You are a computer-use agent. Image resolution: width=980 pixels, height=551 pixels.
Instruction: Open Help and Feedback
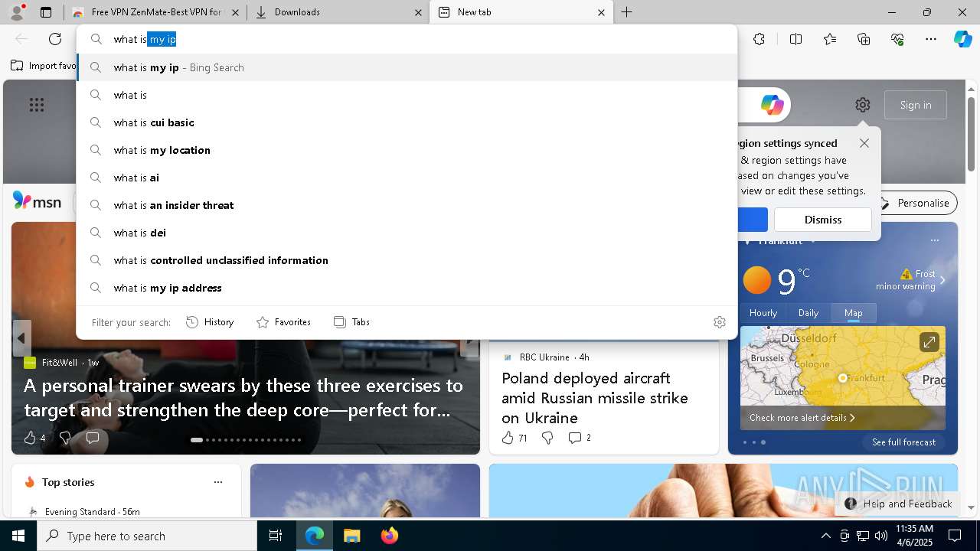tap(899, 504)
